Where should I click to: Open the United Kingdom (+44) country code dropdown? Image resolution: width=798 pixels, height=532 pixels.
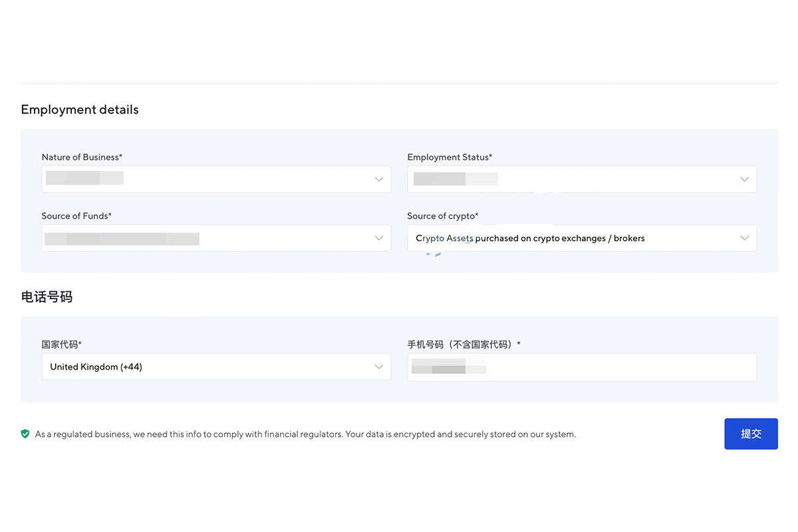tap(216, 366)
